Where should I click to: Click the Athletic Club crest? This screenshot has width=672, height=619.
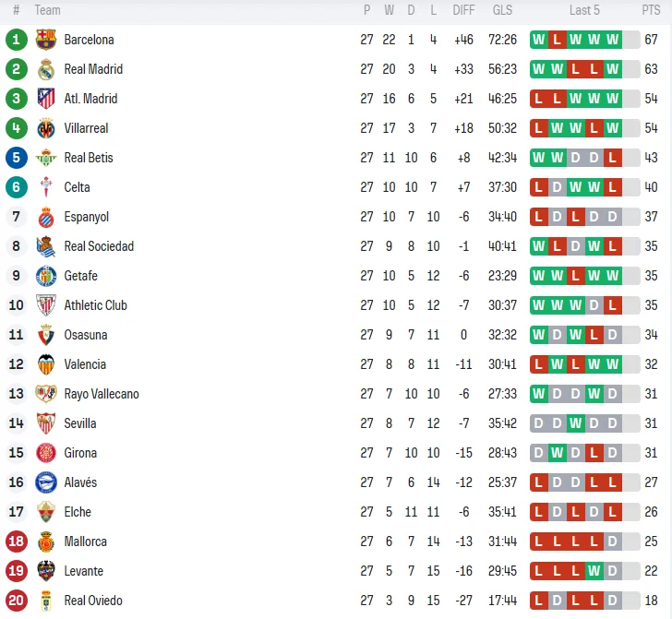coord(46,305)
